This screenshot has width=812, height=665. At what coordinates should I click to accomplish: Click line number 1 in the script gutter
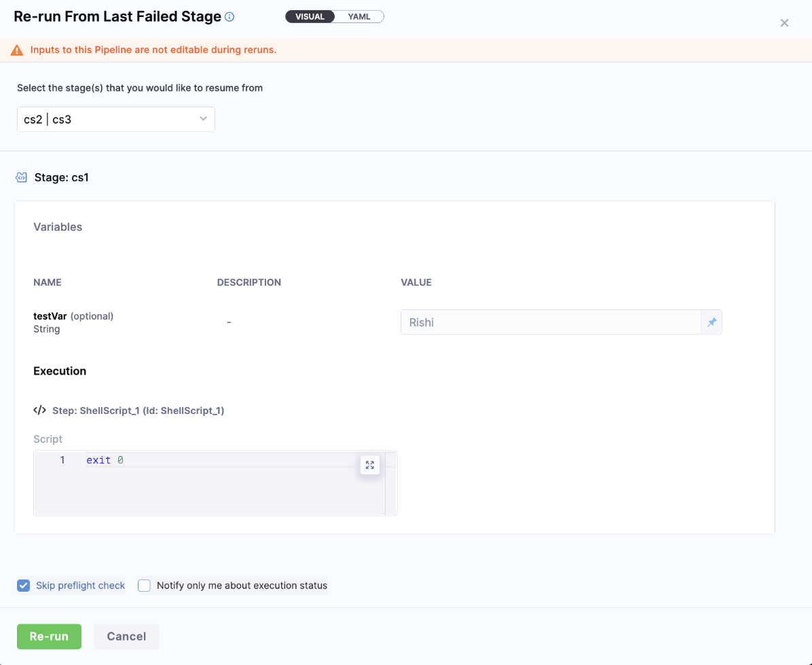[x=62, y=460]
